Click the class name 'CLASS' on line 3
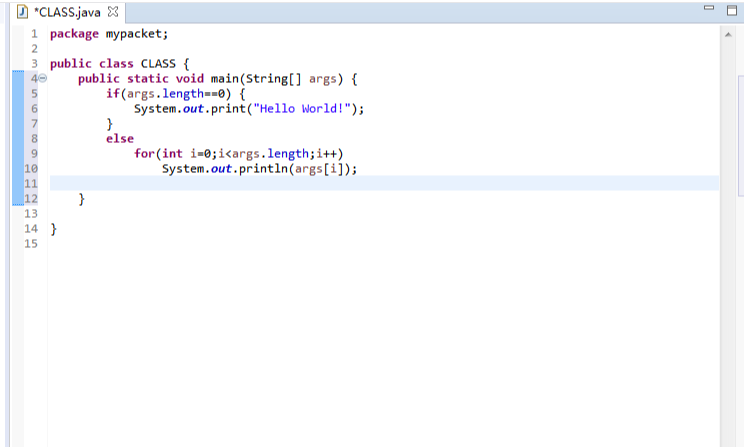The height and width of the screenshot is (447, 744). [158, 64]
